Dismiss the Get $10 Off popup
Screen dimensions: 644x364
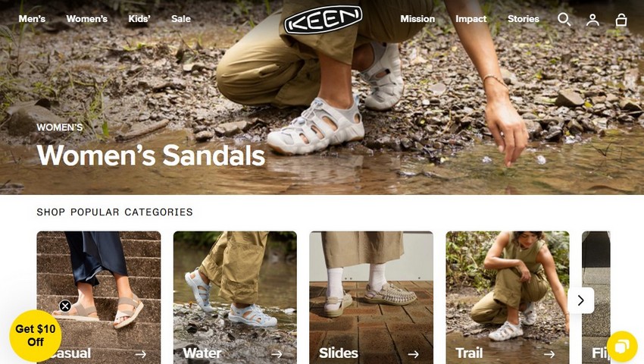(x=65, y=306)
